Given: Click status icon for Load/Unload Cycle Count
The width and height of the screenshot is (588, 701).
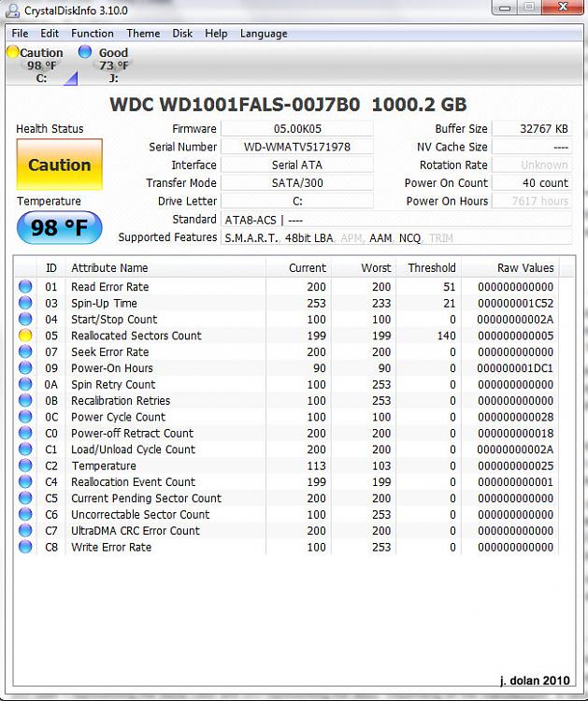Looking at the screenshot, I should [25, 450].
